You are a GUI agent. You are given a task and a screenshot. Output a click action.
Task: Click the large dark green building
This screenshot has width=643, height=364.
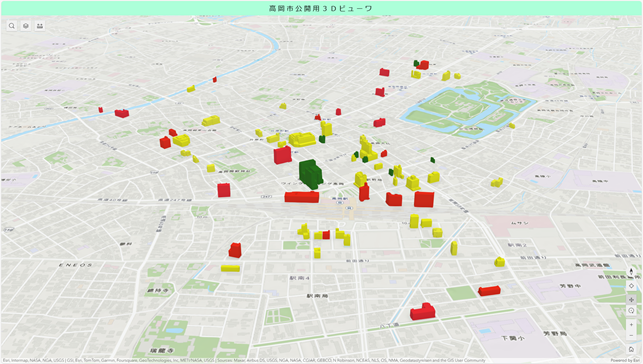coord(310,174)
